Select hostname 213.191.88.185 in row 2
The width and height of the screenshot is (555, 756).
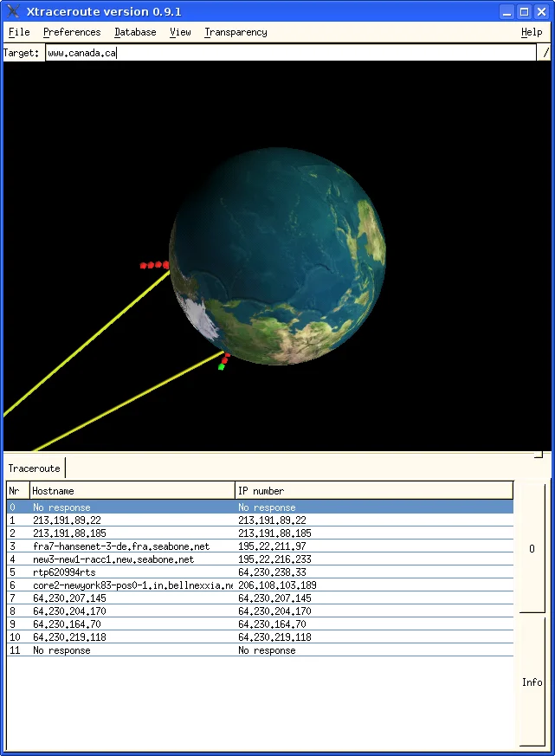69,533
